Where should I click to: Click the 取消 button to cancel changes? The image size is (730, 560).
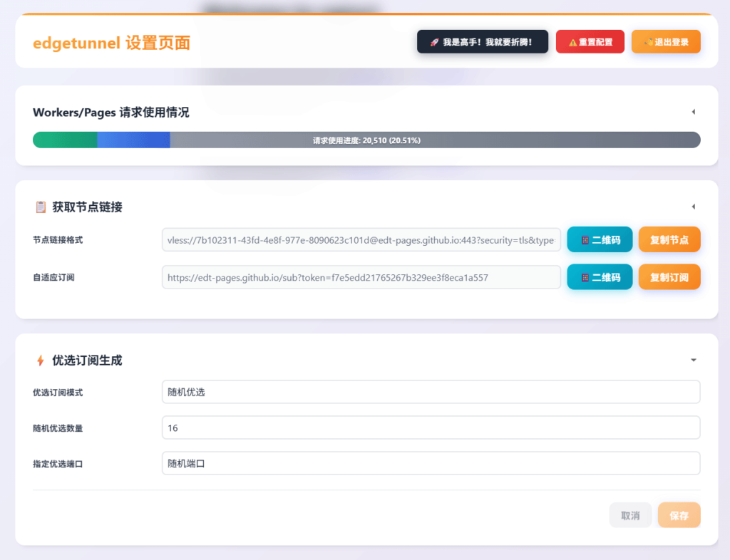630,514
